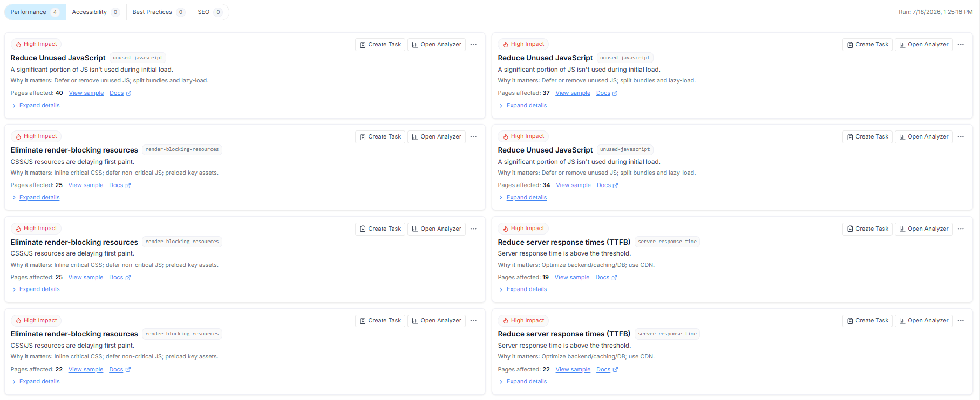
Task: Switch to the SEO tab
Action: point(210,12)
